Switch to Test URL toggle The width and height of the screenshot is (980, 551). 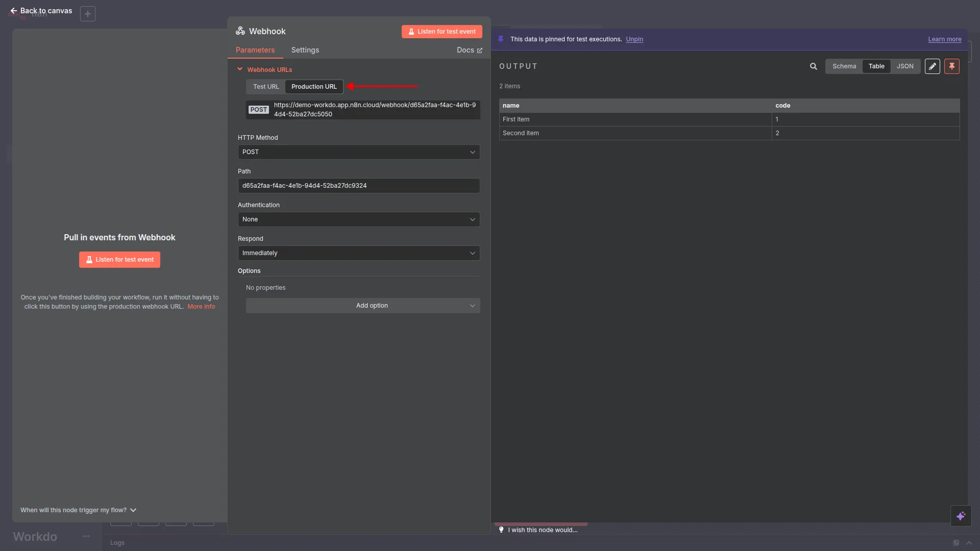coord(266,87)
